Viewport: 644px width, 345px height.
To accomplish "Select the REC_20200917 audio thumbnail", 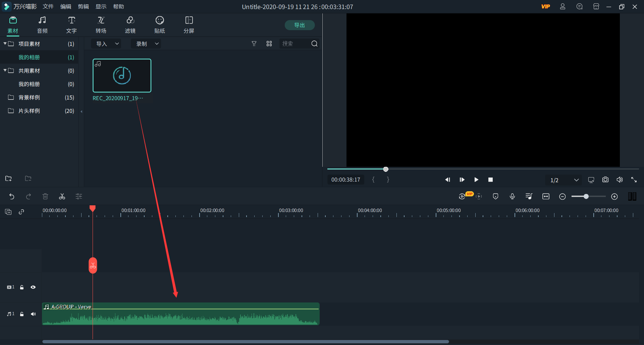I will pos(122,76).
